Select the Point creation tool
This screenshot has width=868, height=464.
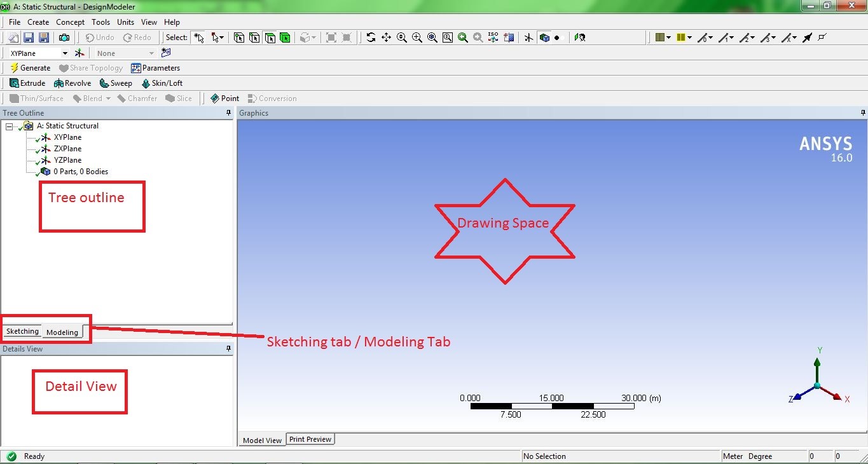point(224,98)
